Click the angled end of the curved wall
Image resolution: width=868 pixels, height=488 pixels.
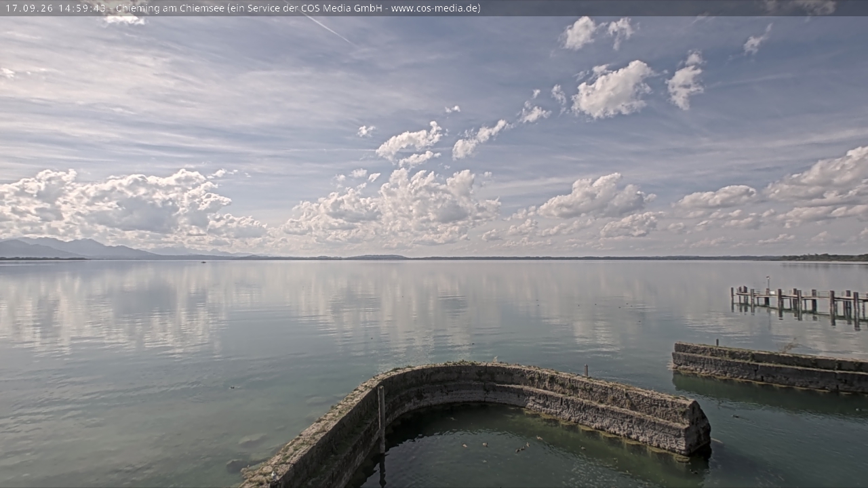697,427
